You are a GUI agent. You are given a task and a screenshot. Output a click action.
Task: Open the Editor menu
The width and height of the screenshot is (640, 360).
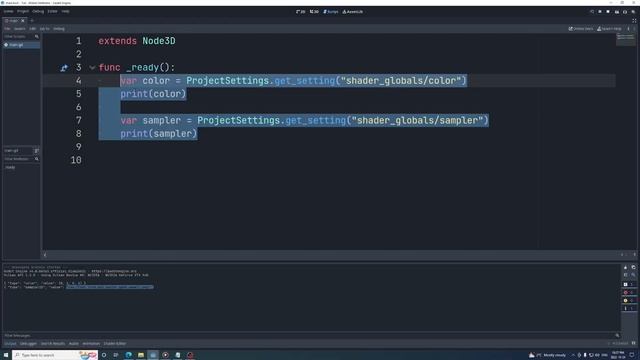click(x=52, y=11)
